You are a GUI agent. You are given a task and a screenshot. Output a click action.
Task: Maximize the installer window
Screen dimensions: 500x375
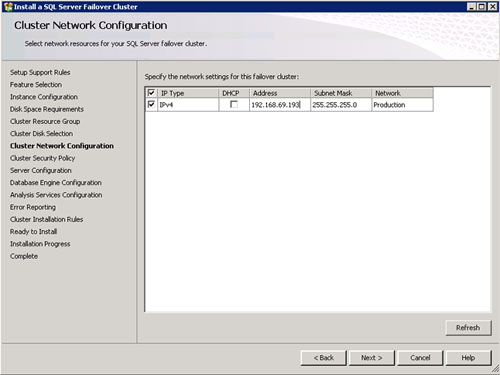(482, 7)
